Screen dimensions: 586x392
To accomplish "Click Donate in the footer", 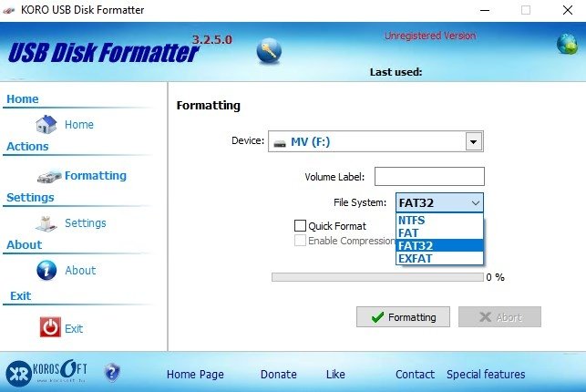I will [279, 374].
